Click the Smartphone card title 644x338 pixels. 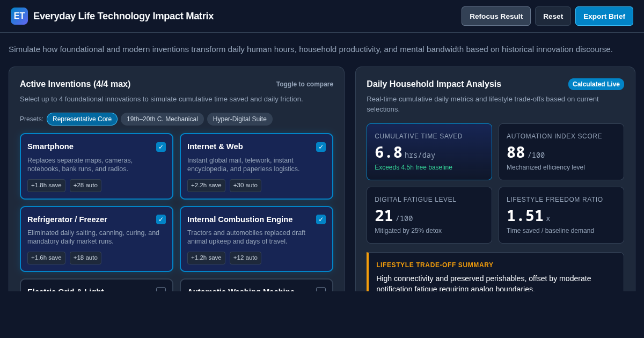click(50, 146)
